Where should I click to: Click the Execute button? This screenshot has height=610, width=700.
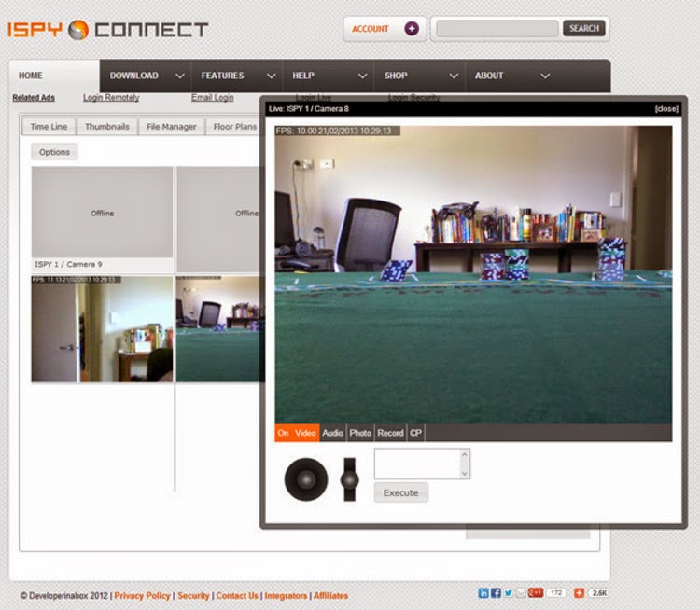coord(401,492)
